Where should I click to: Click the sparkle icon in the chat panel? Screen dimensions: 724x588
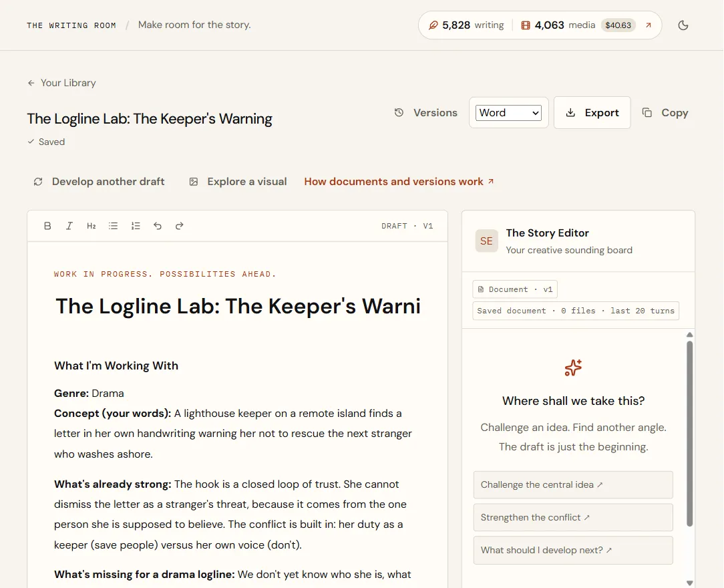(x=573, y=367)
